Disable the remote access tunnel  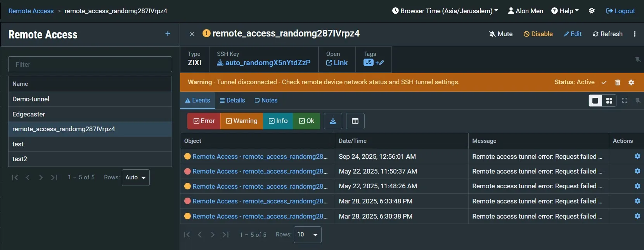pyautogui.click(x=538, y=34)
